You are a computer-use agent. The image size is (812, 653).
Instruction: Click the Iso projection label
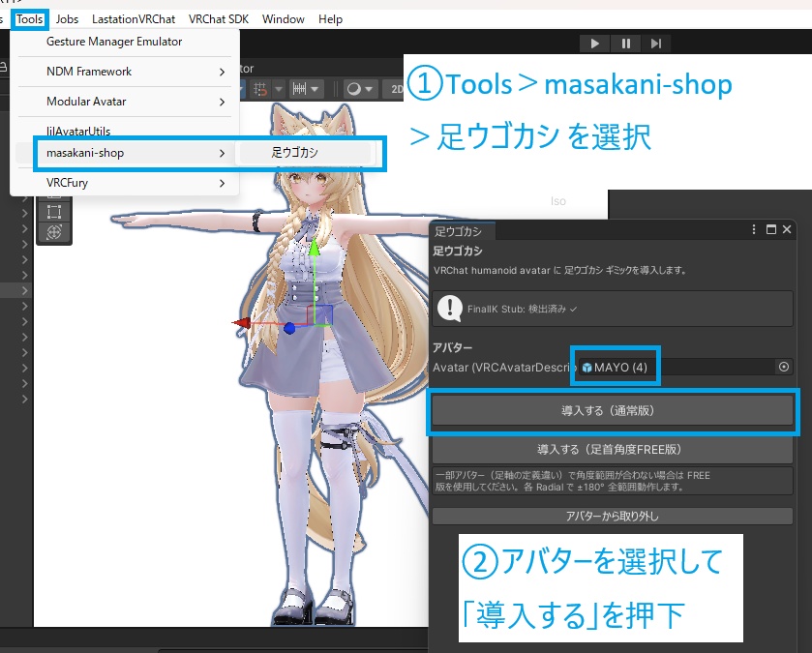pos(557,201)
